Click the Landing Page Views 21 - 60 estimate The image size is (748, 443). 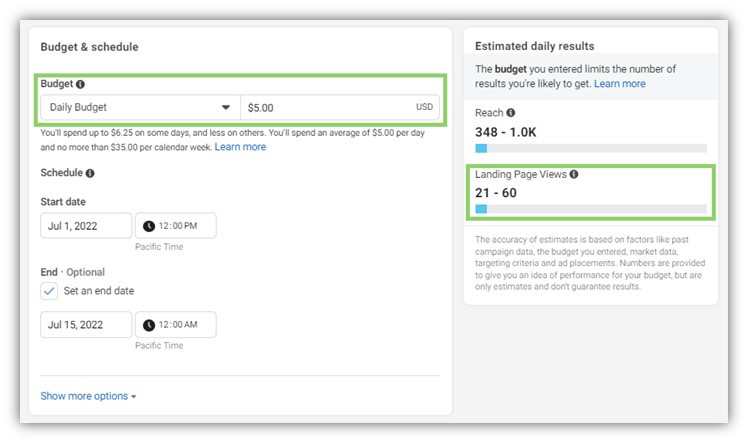tap(496, 193)
